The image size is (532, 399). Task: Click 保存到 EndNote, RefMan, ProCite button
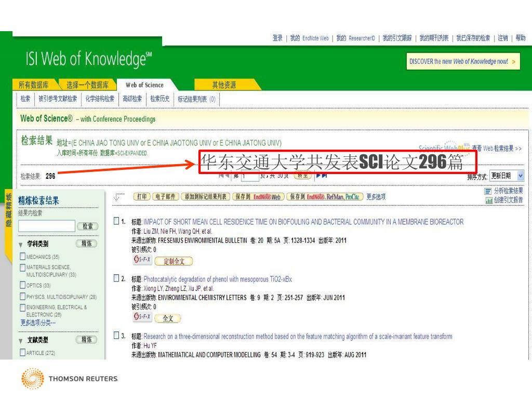[x=325, y=197]
